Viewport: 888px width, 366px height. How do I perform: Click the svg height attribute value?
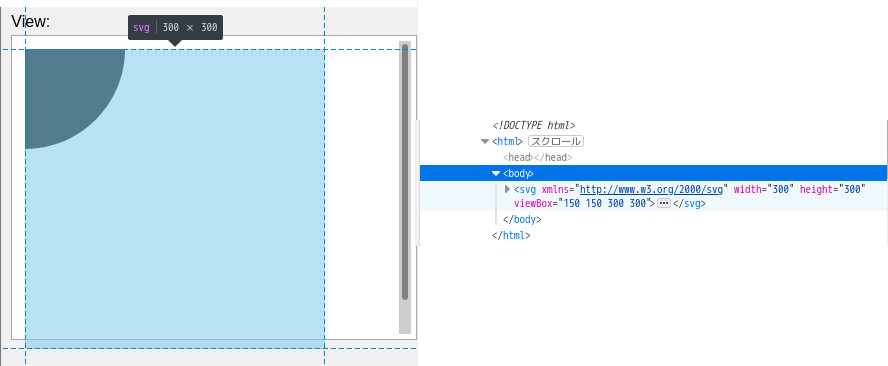[x=852, y=189]
